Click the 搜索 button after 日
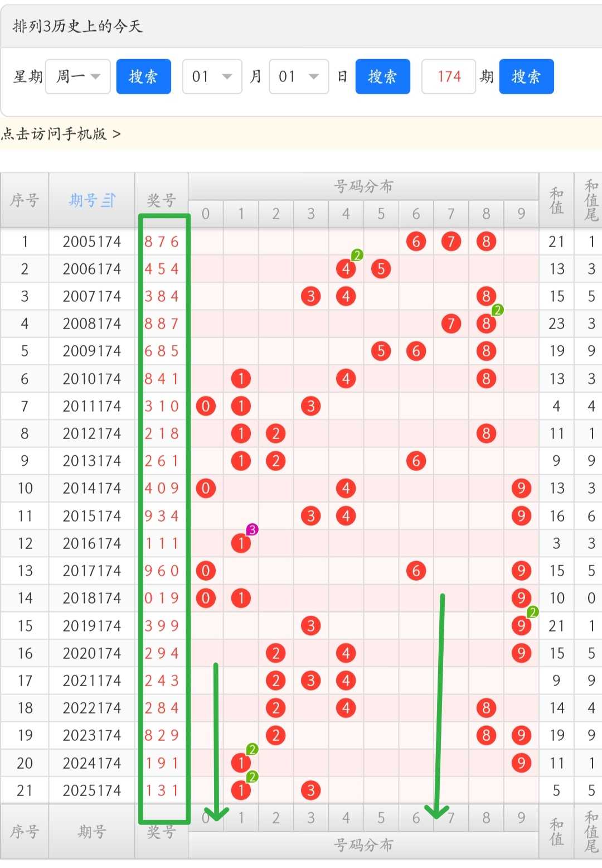602x868 pixels. [383, 76]
